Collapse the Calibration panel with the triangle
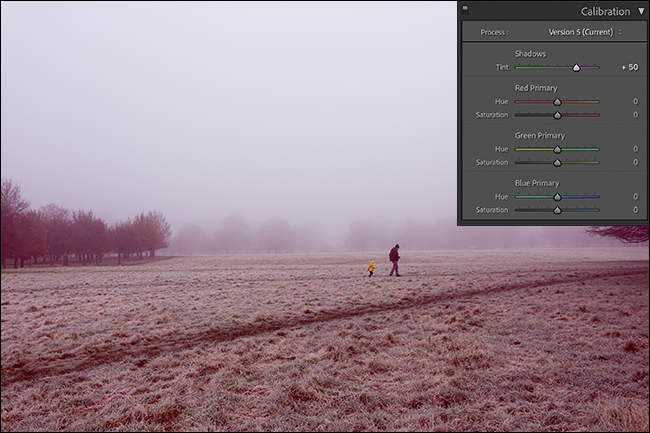This screenshot has width=650, height=433. (x=641, y=11)
